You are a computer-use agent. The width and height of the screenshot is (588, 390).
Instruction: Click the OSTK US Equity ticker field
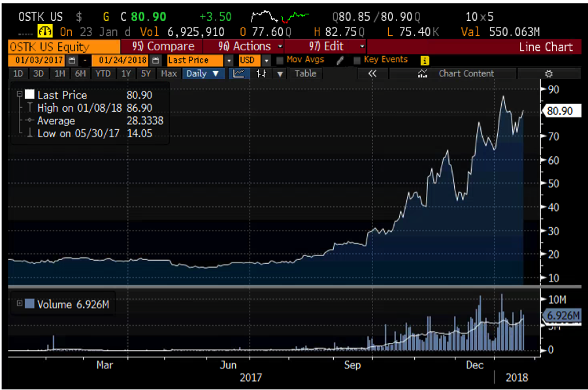63,46
